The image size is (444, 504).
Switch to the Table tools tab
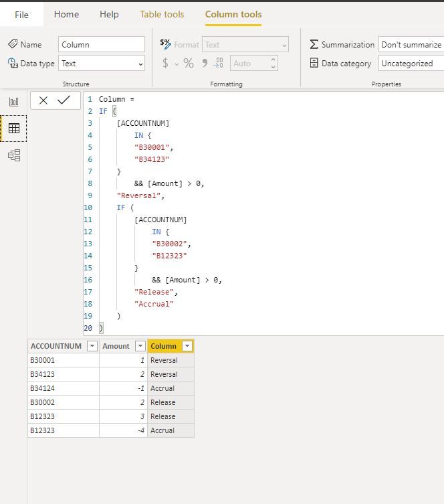tap(162, 14)
